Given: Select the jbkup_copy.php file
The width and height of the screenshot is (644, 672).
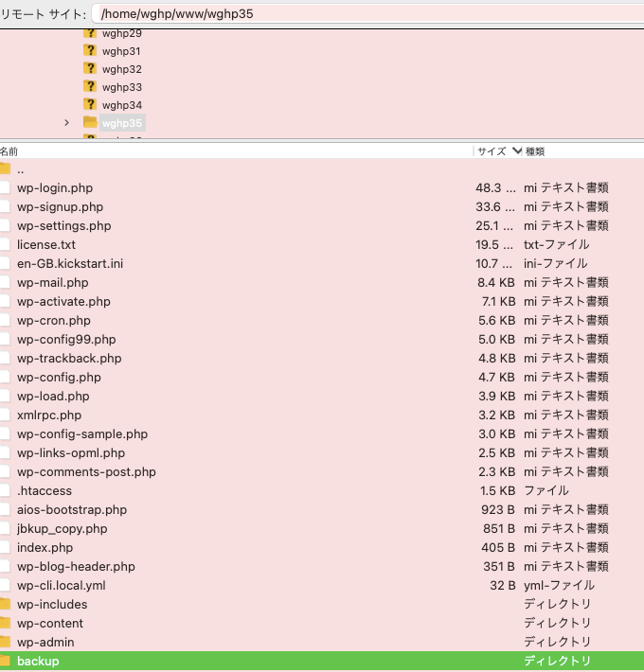Looking at the screenshot, I should tap(63, 529).
